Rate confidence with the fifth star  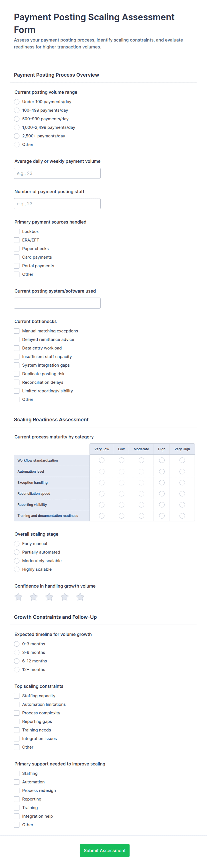click(x=80, y=597)
